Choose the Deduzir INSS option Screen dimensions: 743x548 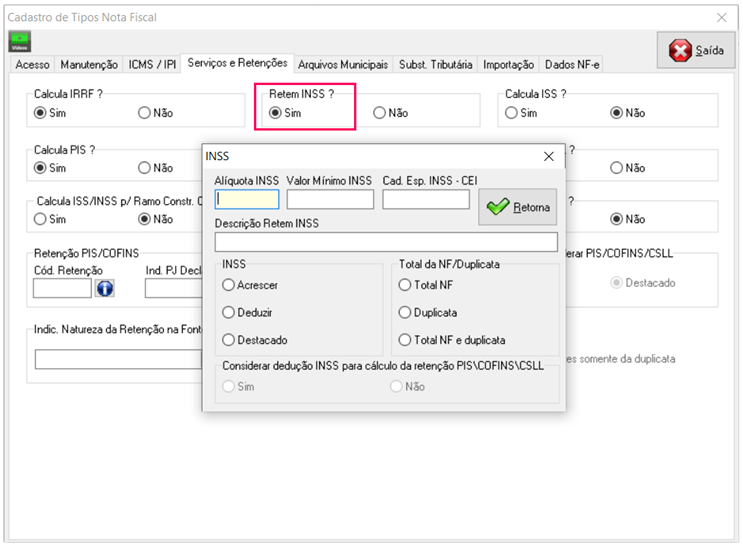coord(229,313)
